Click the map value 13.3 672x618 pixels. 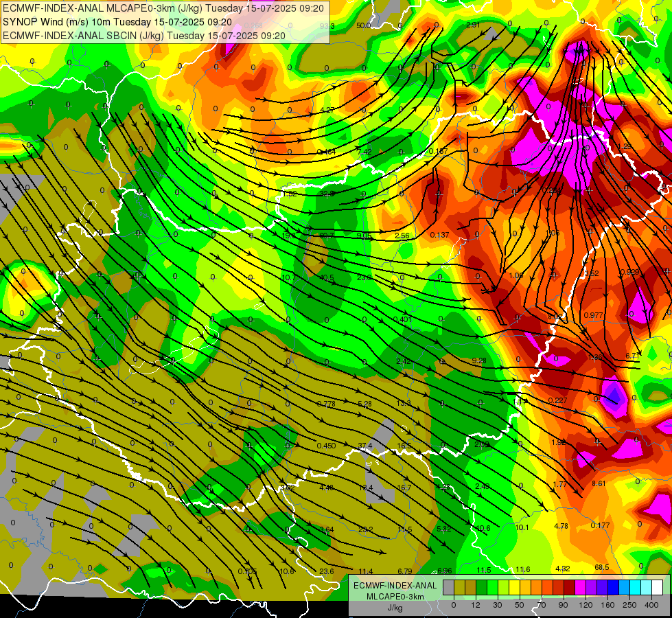coord(404,403)
